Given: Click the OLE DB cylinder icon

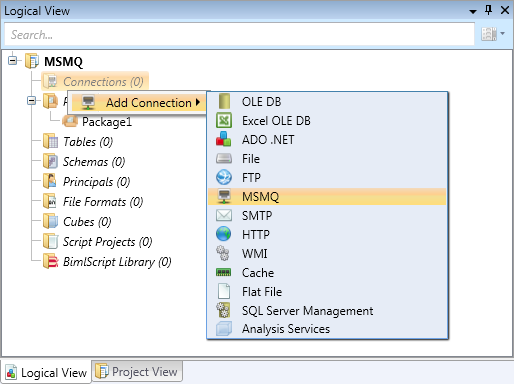Looking at the screenshot, I should click(x=224, y=101).
